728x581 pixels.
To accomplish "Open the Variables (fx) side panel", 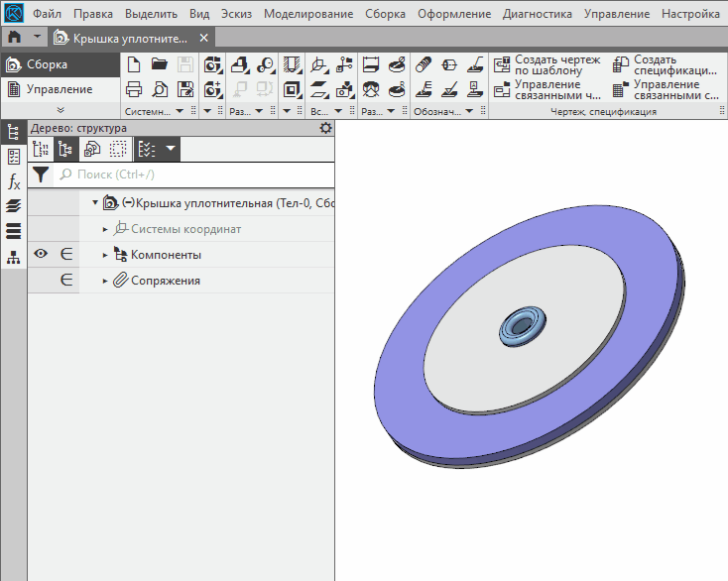I will tap(14, 181).
